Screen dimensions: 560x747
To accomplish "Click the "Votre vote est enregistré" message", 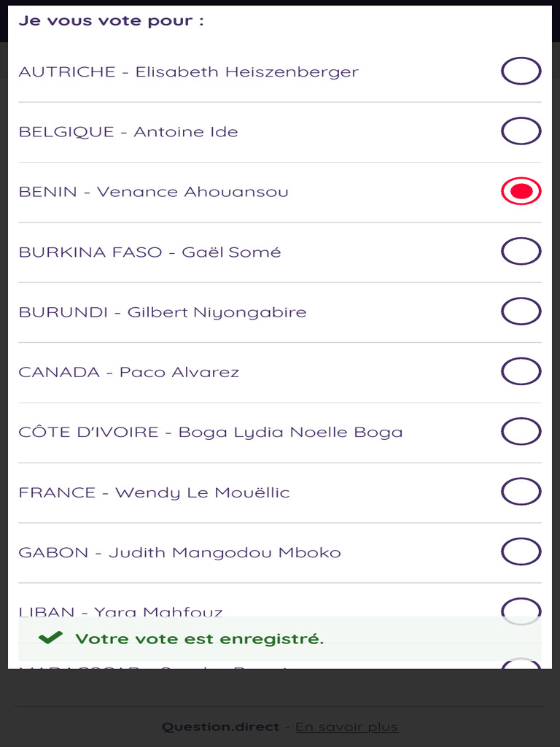I will coord(199,639).
